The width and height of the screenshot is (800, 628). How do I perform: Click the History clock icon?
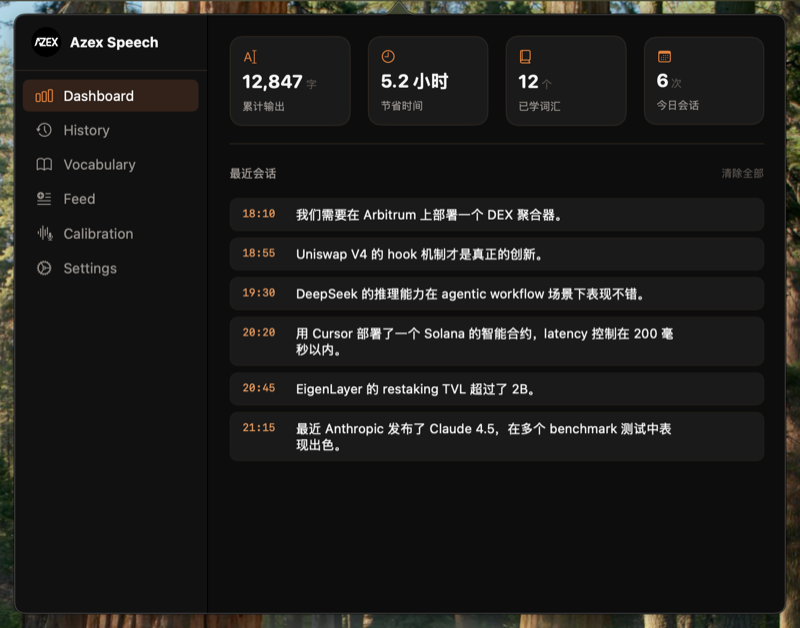(x=44, y=130)
